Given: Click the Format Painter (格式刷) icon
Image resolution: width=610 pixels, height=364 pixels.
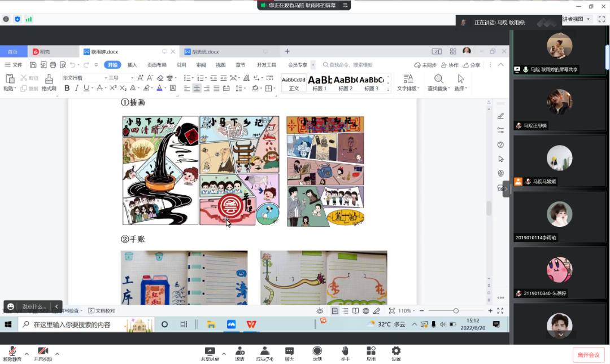Looking at the screenshot, I should 49,82.
